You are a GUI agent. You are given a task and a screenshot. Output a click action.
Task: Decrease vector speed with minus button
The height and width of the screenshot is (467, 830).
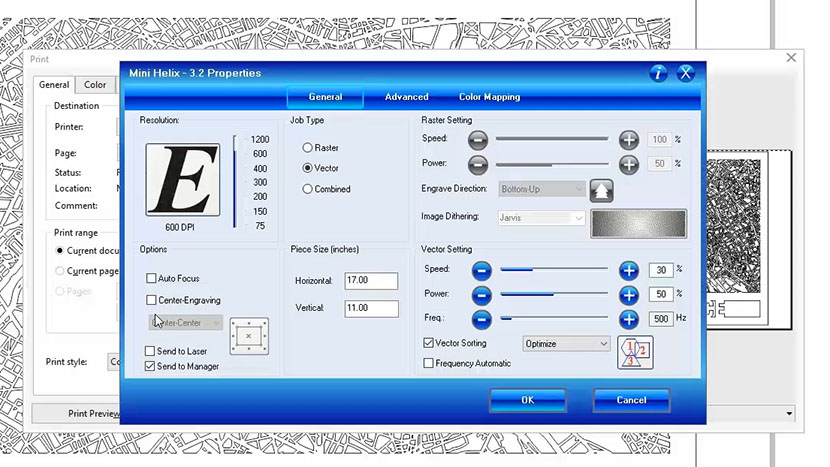[x=481, y=270]
